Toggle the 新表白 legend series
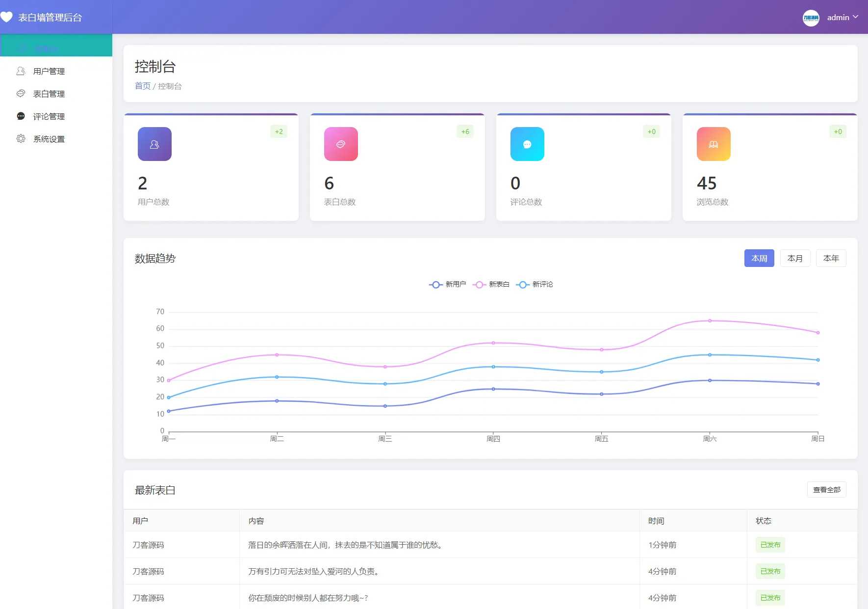The height and width of the screenshot is (609, 868). (x=491, y=284)
